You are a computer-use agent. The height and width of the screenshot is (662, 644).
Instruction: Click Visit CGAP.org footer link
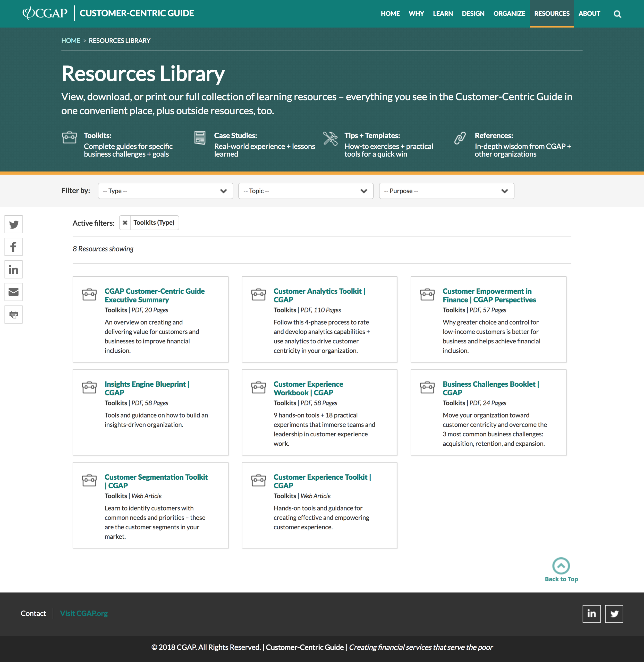[84, 613]
